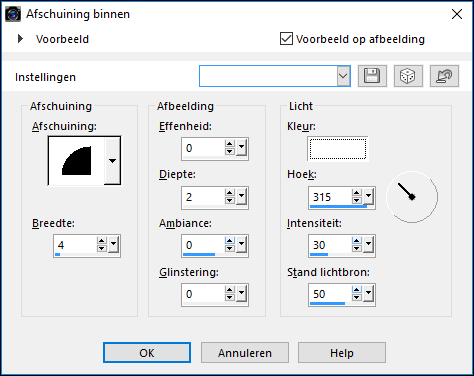This screenshot has height=376, width=474.
Task: Click the save preset floppy disk icon
Action: (x=372, y=76)
